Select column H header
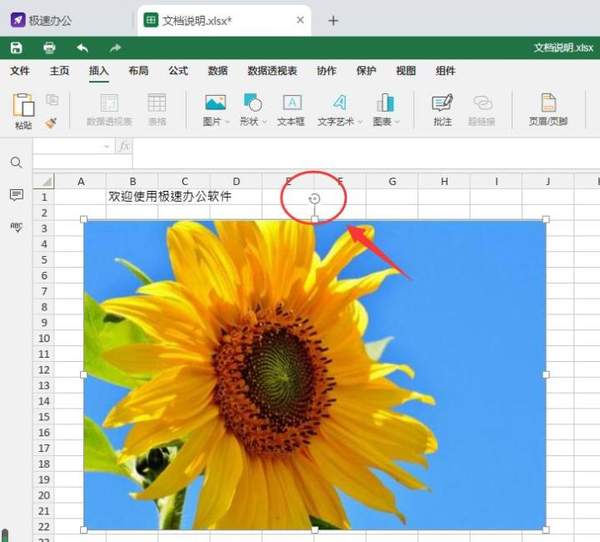Screen dimensions: 600x542 click(444, 181)
